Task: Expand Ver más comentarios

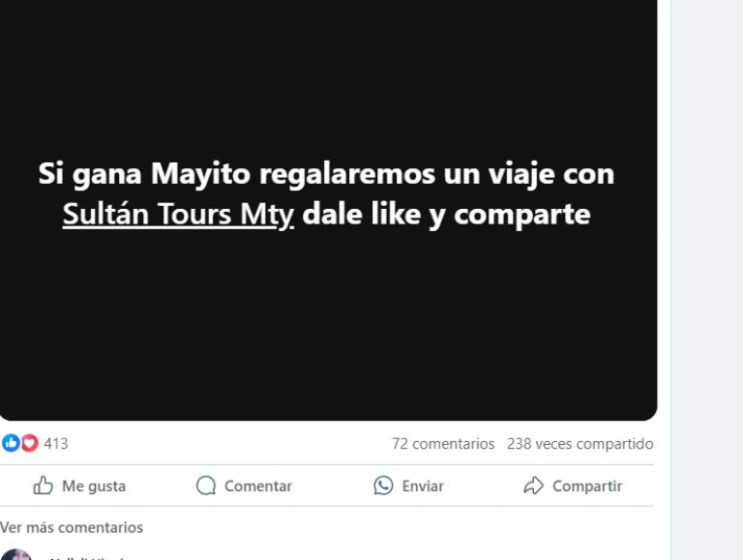Action: coord(72,527)
